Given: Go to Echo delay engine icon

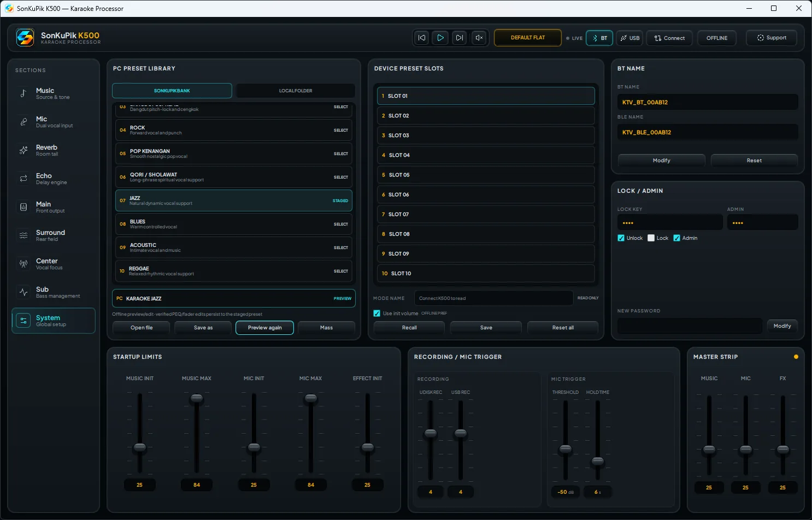Looking at the screenshot, I should [23, 179].
